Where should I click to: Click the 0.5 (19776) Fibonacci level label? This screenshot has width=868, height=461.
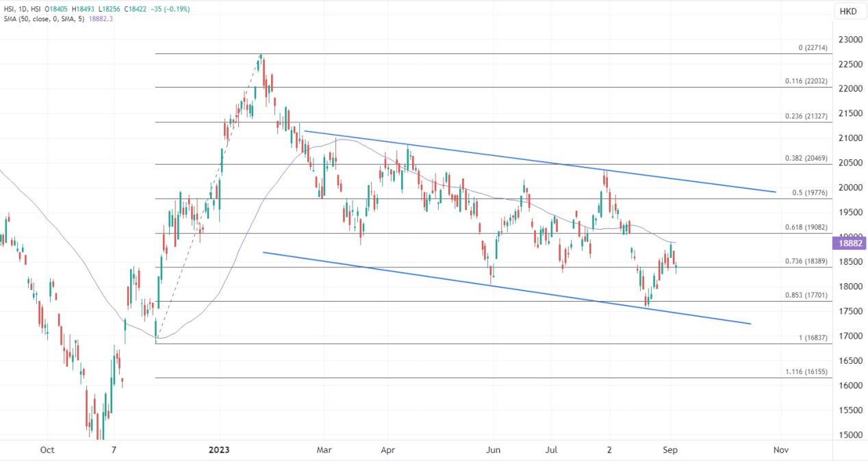click(810, 193)
